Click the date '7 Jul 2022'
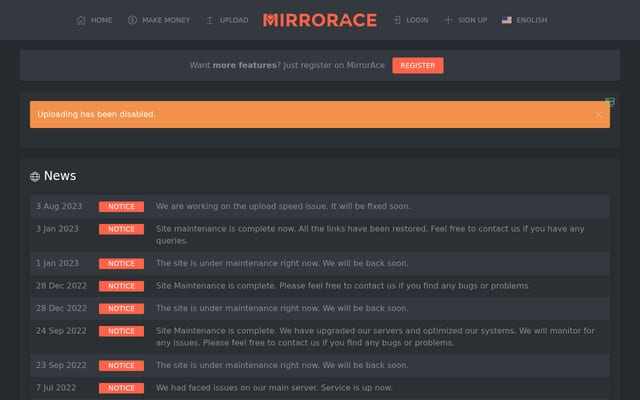640x400 pixels. tap(56, 387)
